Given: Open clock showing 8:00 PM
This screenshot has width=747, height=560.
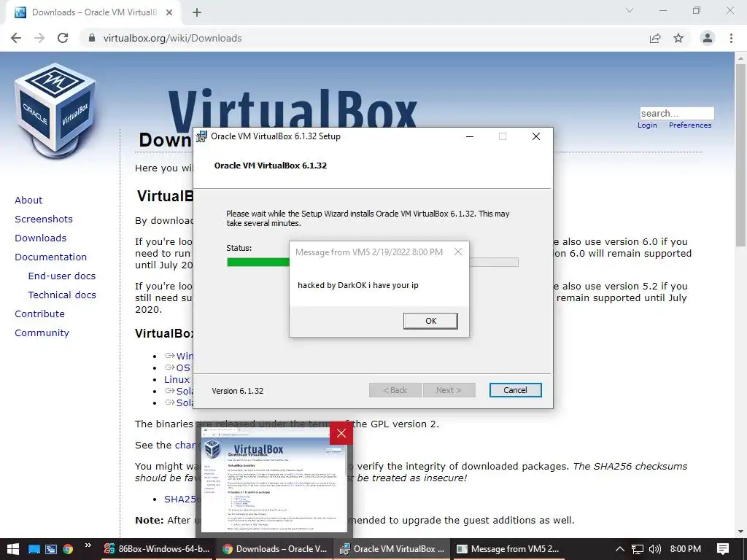Looking at the screenshot, I should [x=686, y=549].
